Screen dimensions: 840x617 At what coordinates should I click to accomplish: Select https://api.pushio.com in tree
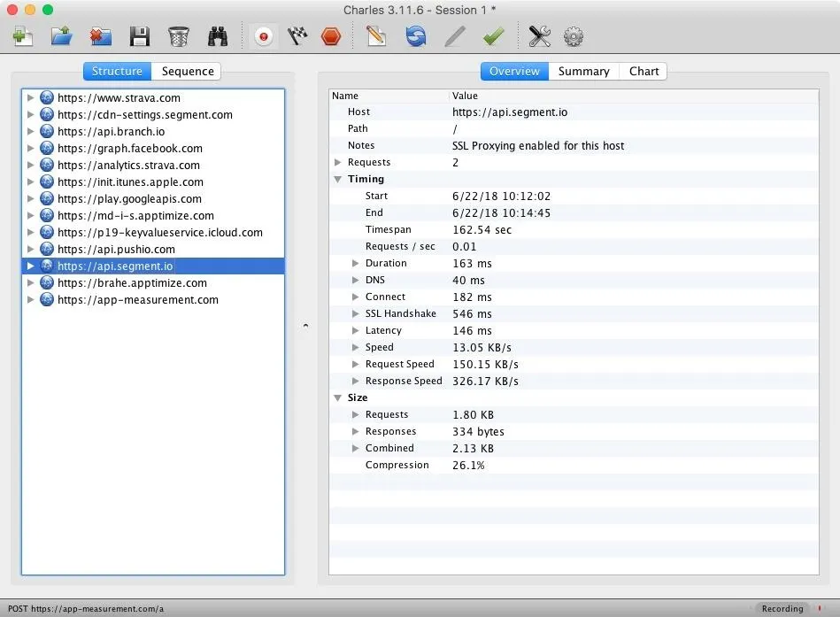116,249
